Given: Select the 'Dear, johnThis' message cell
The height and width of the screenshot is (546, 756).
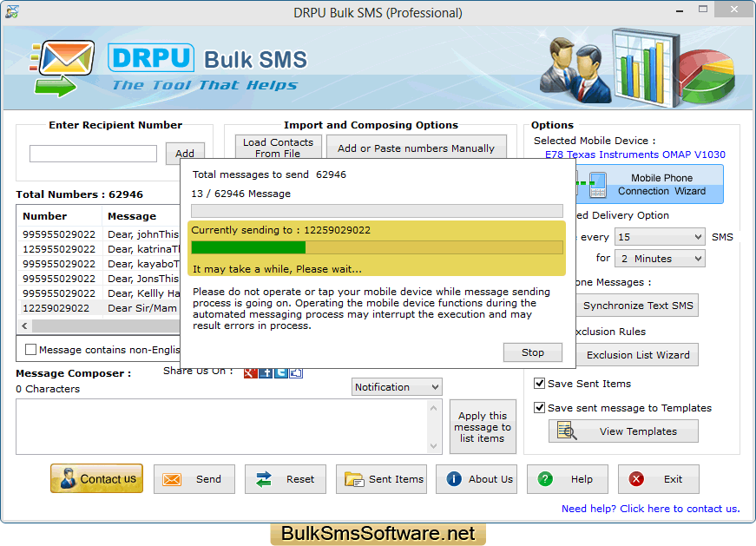Looking at the screenshot, I should [143, 234].
